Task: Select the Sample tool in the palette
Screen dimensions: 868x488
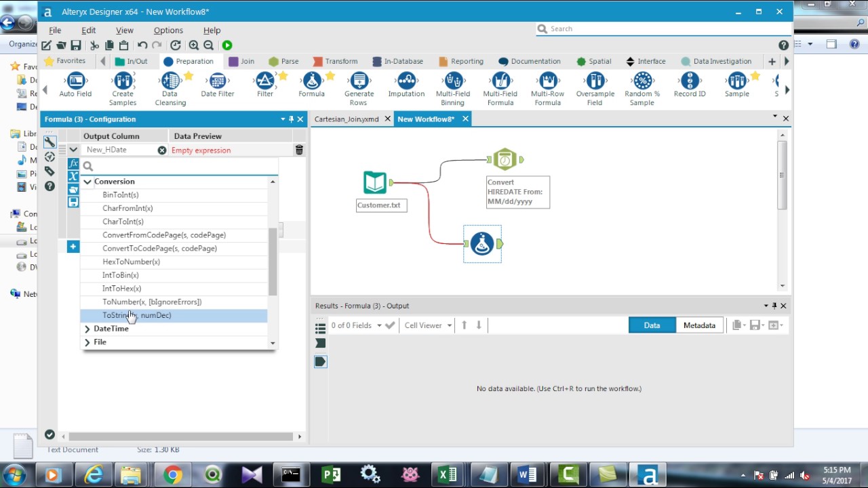Action: pos(737,85)
